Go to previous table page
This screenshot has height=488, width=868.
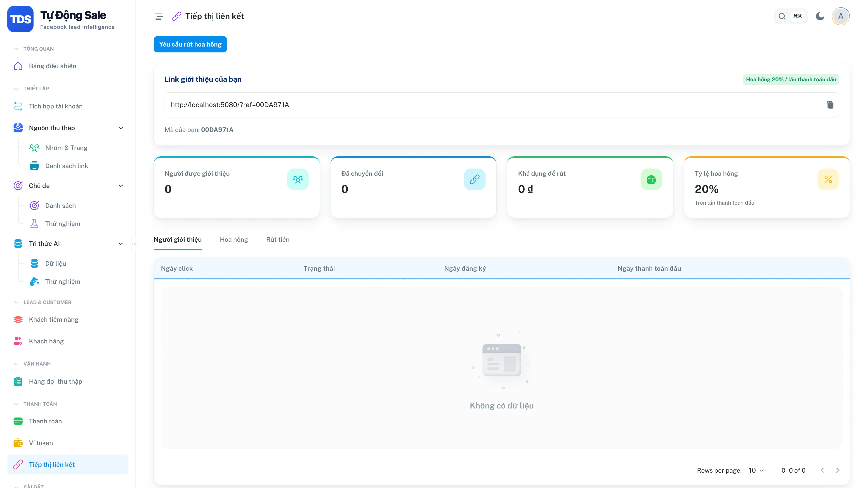[x=822, y=470]
